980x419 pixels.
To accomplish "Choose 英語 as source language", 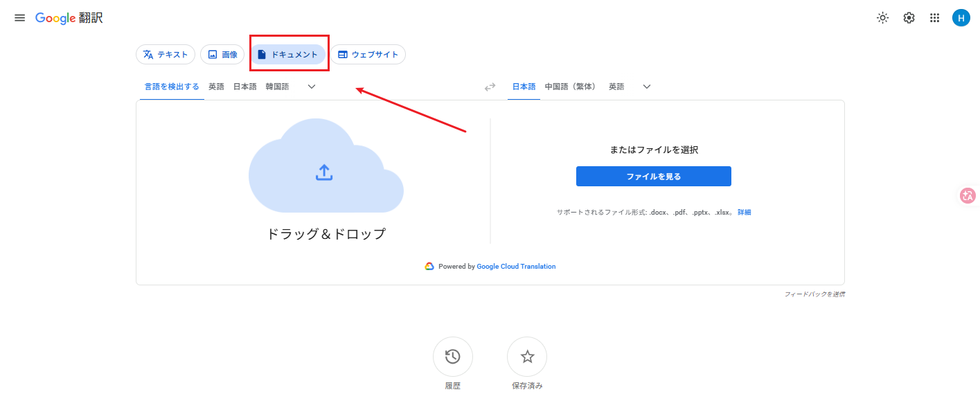I will (217, 87).
